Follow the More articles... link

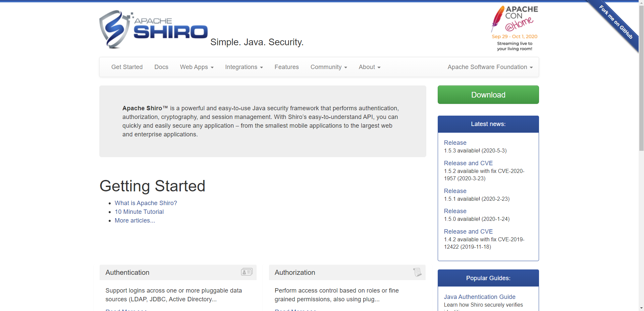(135, 221)
